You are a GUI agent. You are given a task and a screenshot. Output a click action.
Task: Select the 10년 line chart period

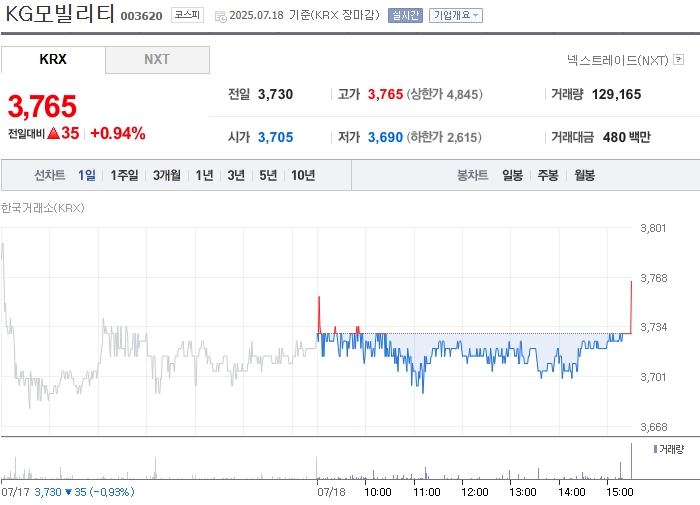click(303, 175)
